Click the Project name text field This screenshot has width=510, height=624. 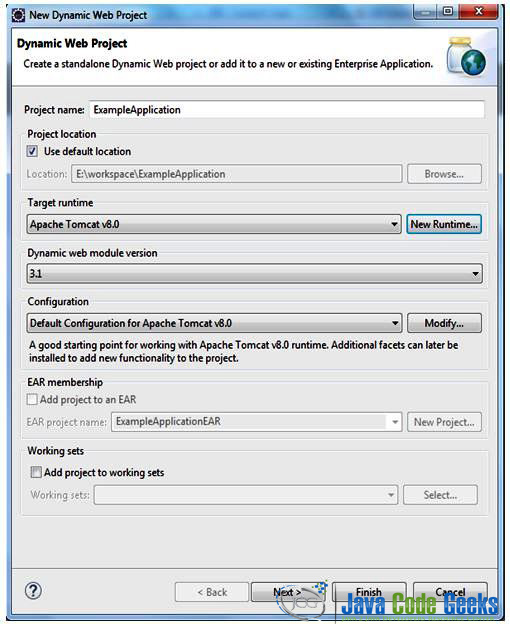[287, 109]
